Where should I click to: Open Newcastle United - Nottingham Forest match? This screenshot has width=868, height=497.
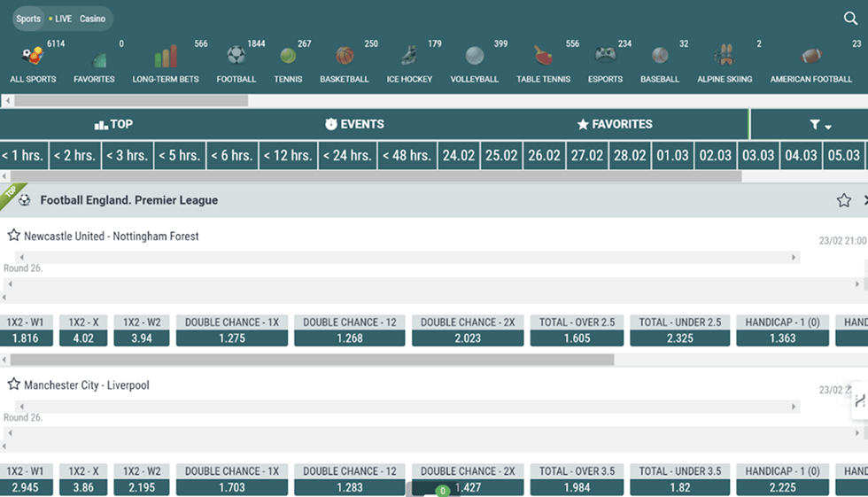112,237
